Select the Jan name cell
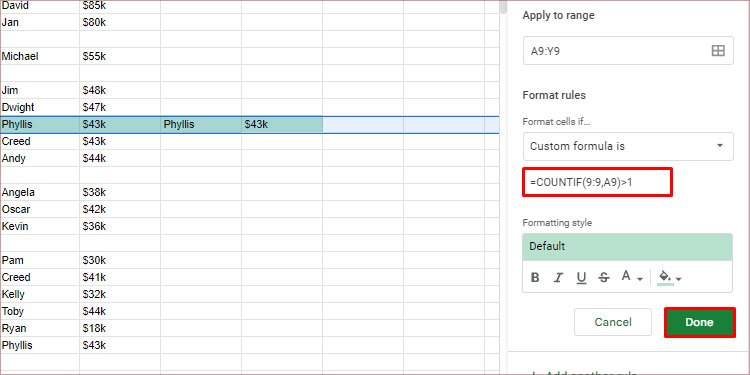 pos(40,22)
